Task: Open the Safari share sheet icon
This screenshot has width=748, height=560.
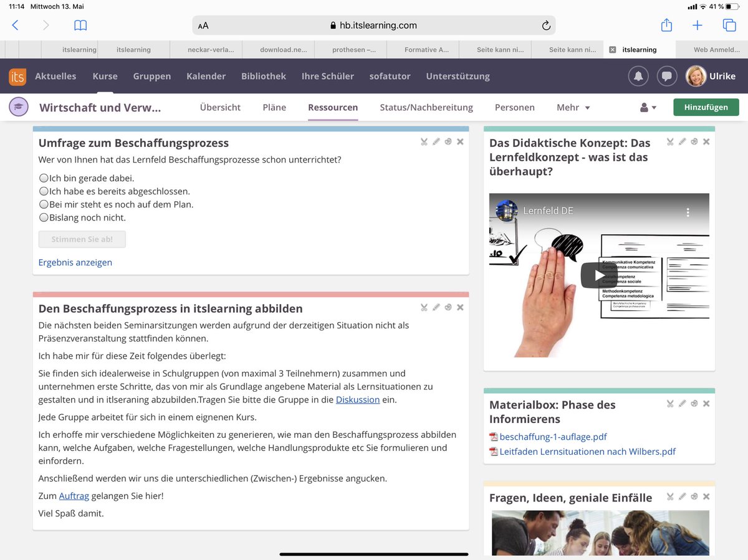Action: click(x=666, y=25)
